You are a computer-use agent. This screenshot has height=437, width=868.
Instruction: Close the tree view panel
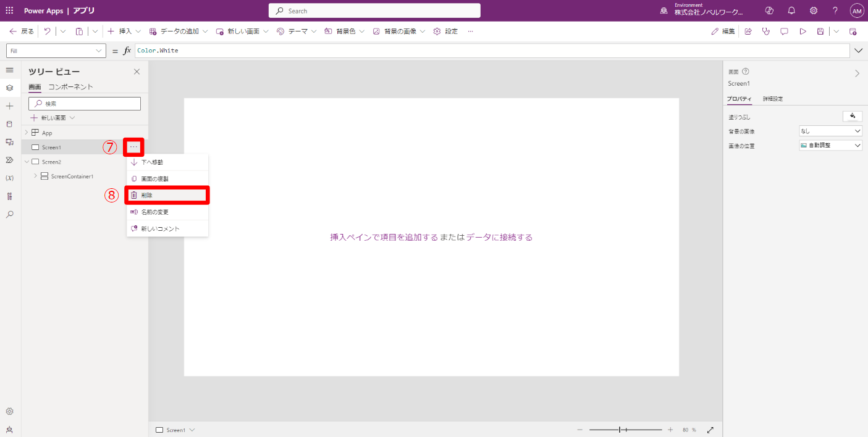pos(137,72)
